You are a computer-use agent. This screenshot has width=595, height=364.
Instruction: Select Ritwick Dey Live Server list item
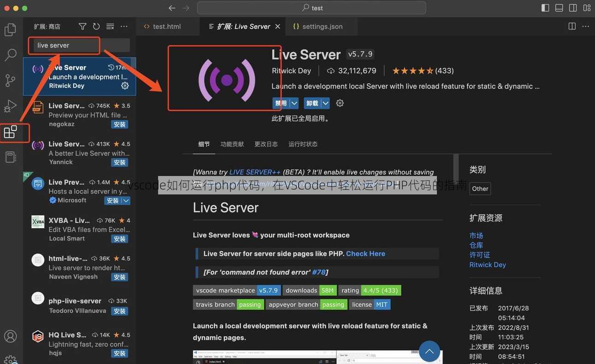(x=80, y=76)
